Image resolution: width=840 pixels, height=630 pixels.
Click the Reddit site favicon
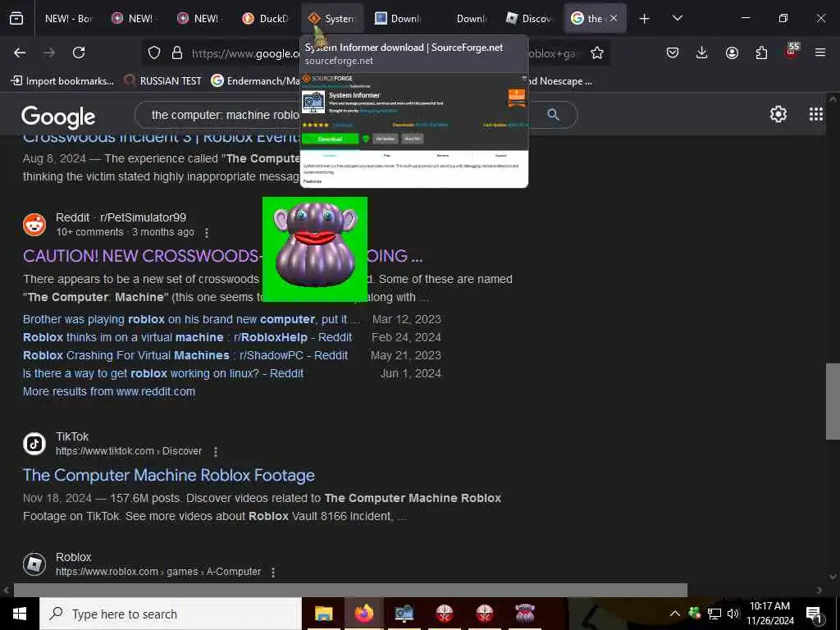click(34, 225)
